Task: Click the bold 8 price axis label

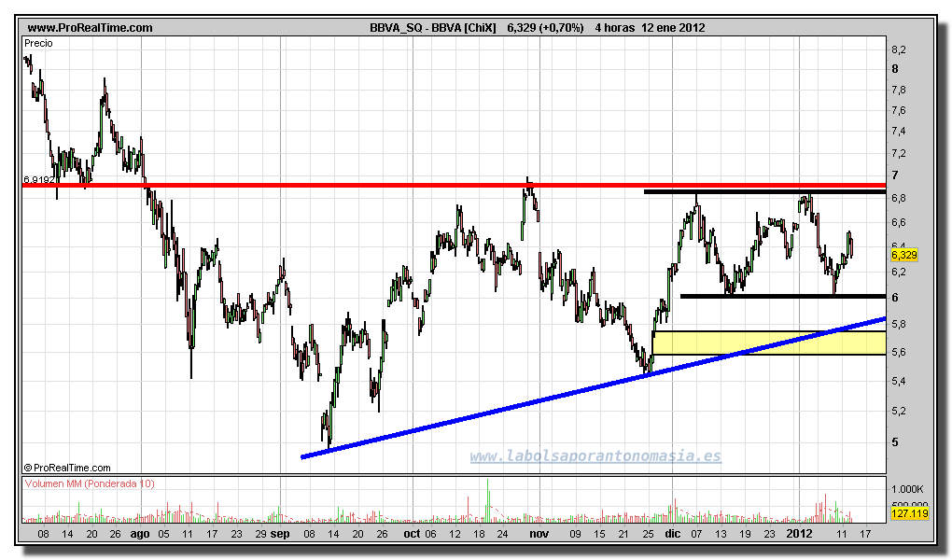Action: pyautogui.click(x=895, y=69)
